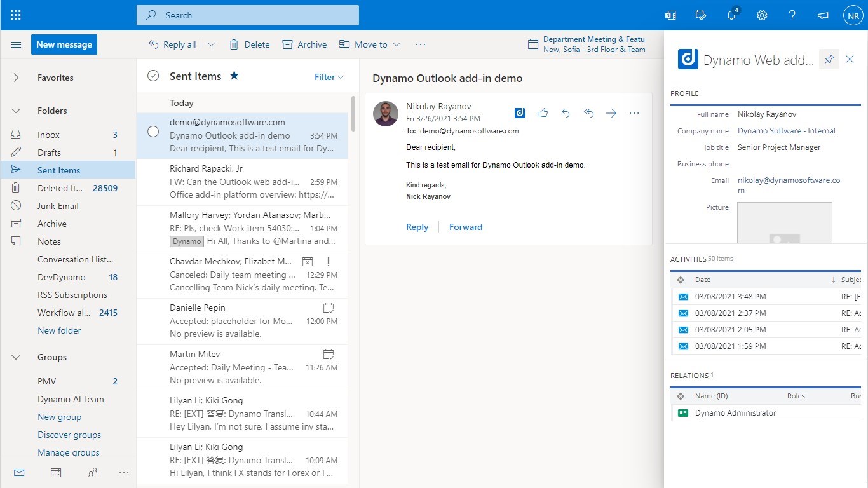This screenshot has width=868, height=488.
Task: Switch to People module icon at bottom
Action: tap(93, 473)
